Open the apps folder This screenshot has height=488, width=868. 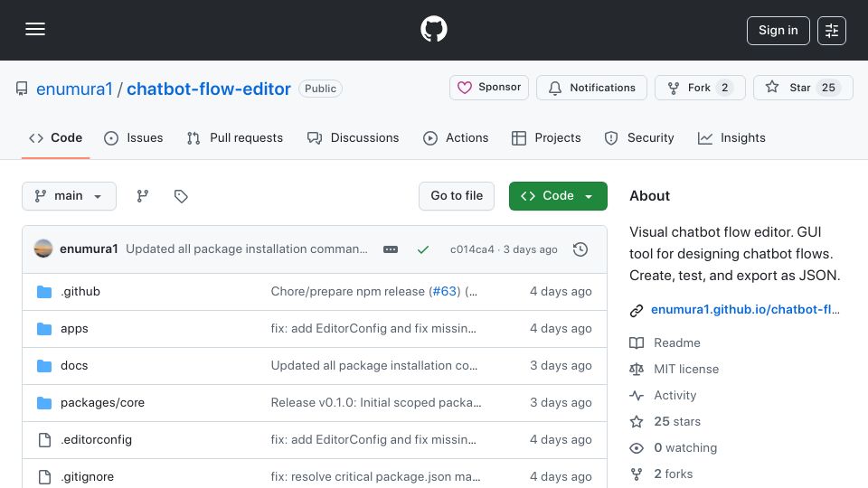point(74,329)
